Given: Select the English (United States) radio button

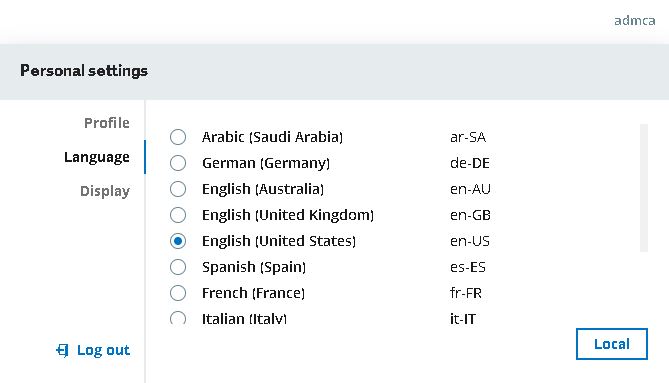Looking at the screenshot, I should (178, 241).
